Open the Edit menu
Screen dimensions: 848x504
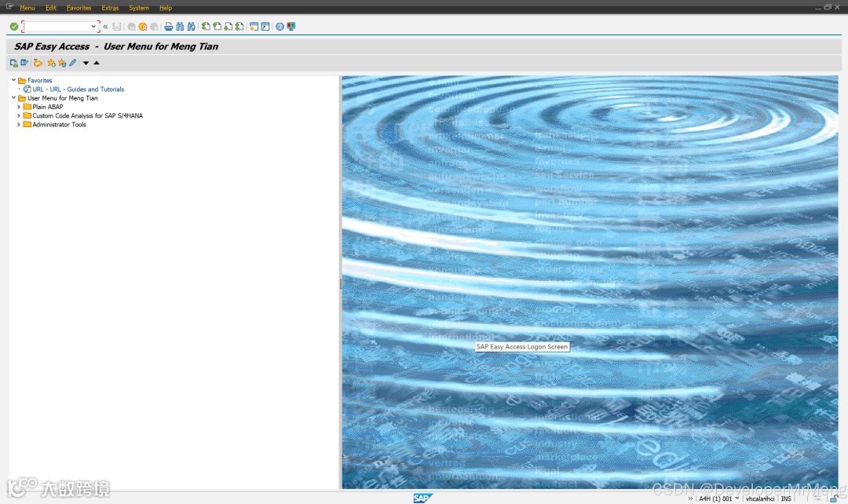[x=51, y=8]
